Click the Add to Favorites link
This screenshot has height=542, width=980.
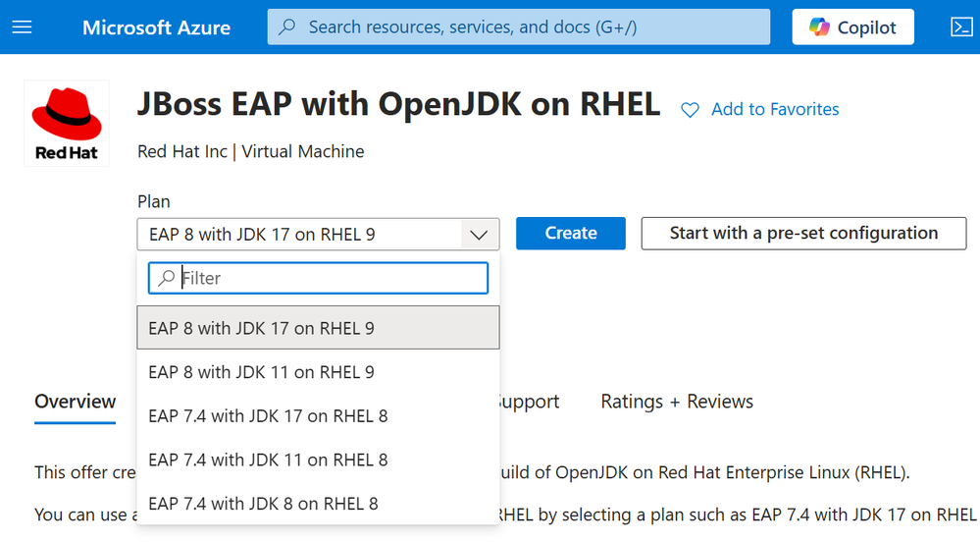pyautogui.click(x=775, y=110)
